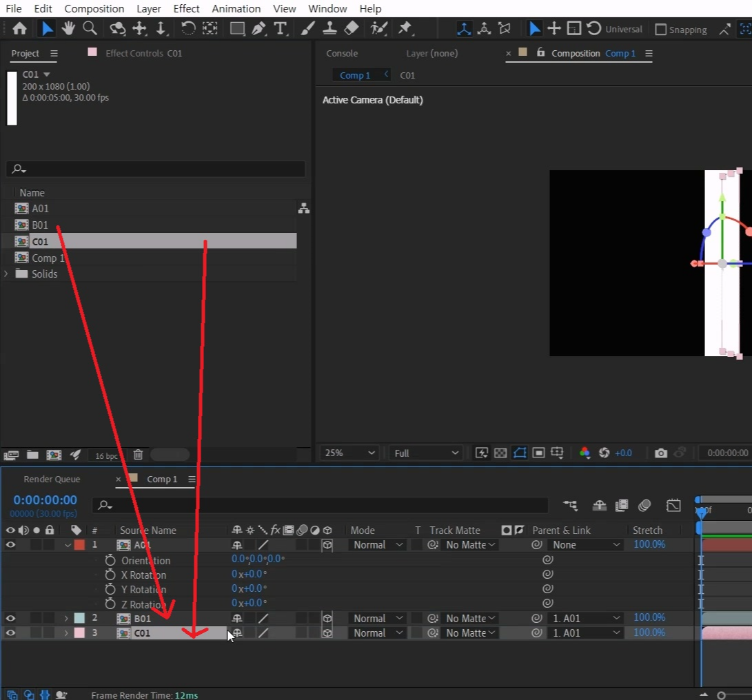Open C01 No Matte dropdown
This screenshot has width=752, height=700.
[471, 633]
